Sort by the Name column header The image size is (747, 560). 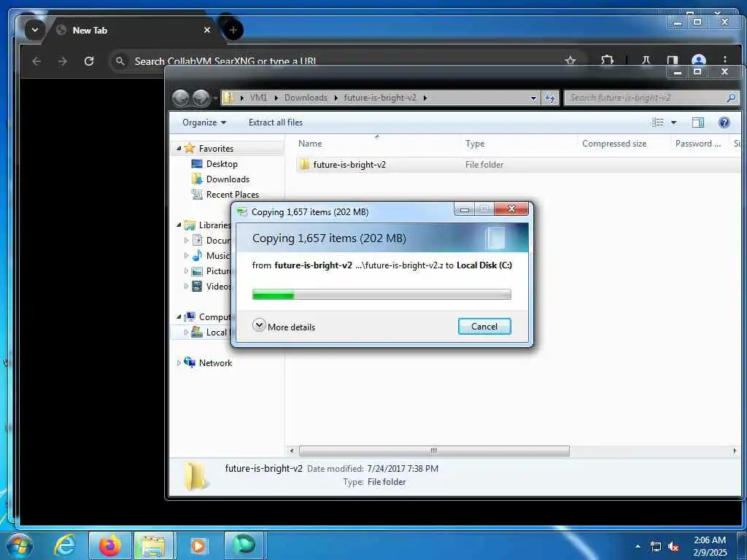(x=310, y=144)
